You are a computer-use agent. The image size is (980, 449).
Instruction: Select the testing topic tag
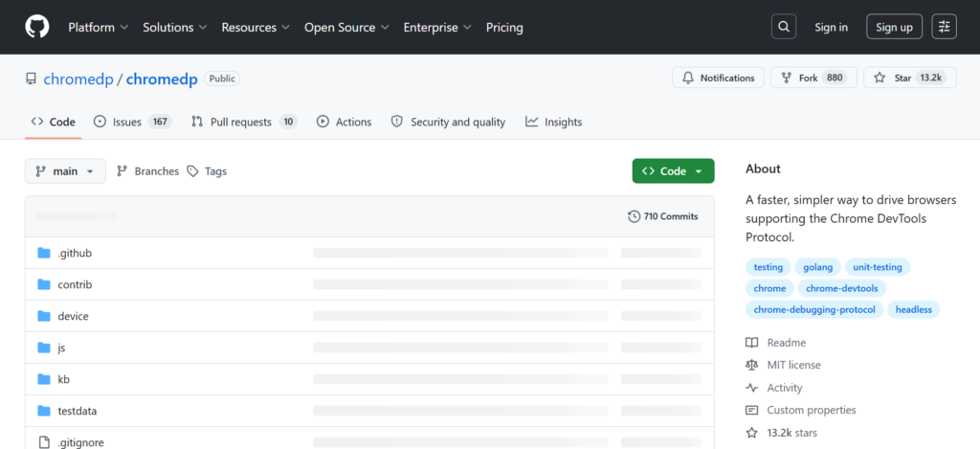768,267
